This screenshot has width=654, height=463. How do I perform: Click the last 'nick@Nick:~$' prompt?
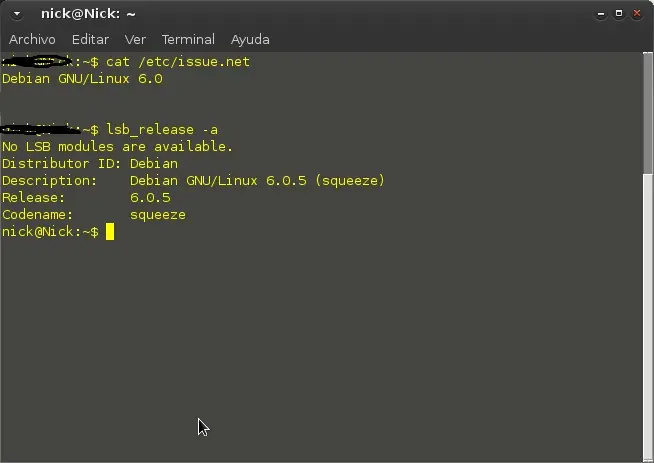click(x=50, y=232)
